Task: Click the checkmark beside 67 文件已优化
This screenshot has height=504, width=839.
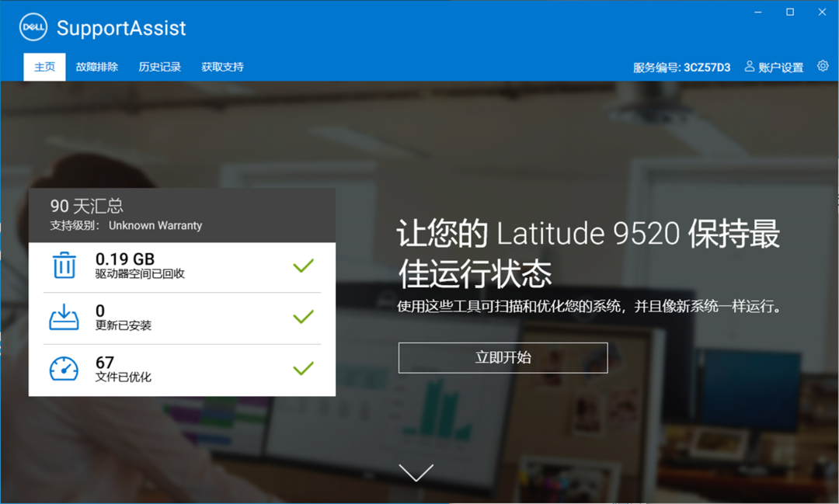Action: 303,367
